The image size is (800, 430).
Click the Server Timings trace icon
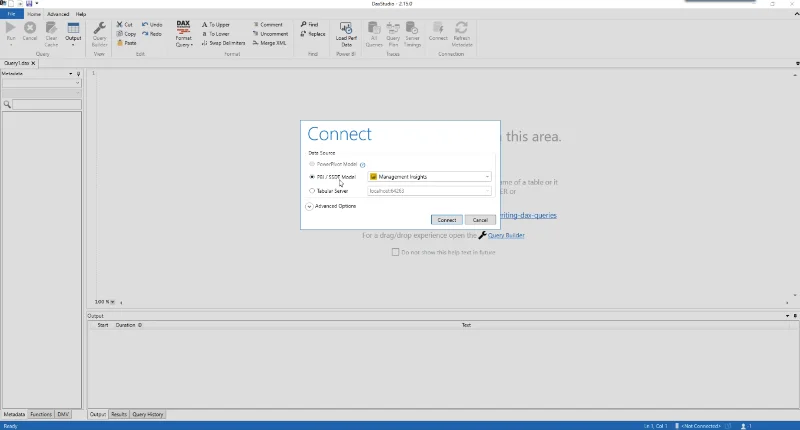click(x=412, y=28)
